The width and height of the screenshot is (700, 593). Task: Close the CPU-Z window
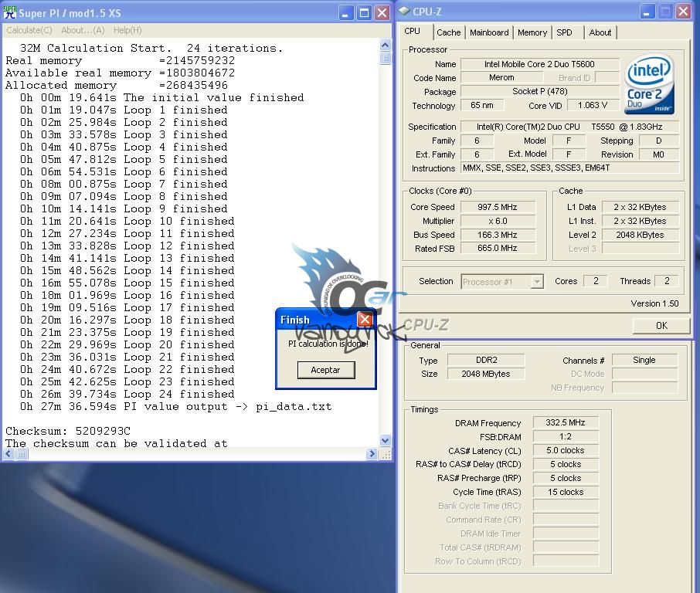684,11
